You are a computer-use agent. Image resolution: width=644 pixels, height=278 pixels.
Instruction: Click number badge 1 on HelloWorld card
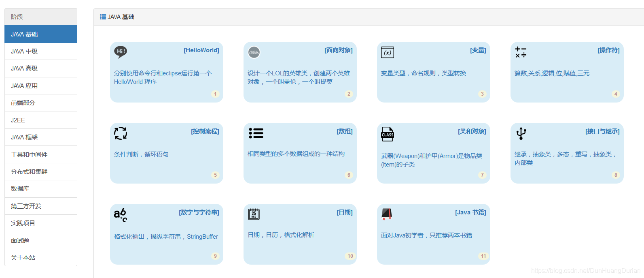215,94
